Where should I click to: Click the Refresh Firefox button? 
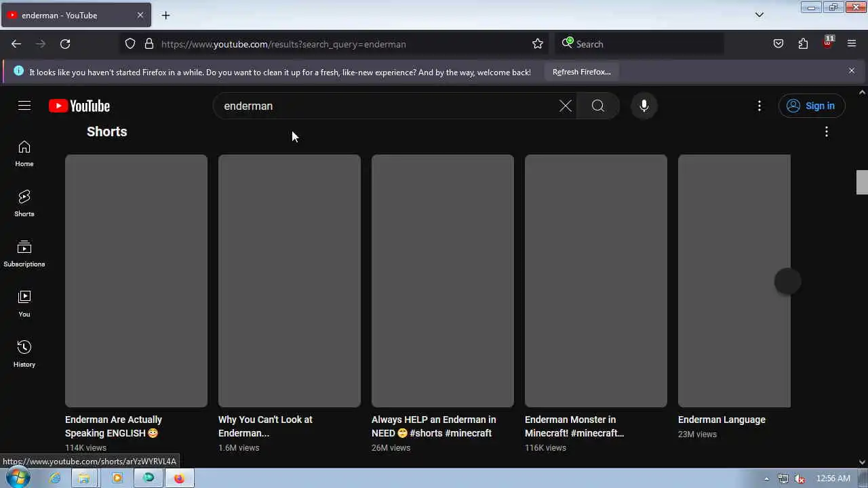pyautogui.click(x=581, y=72)
